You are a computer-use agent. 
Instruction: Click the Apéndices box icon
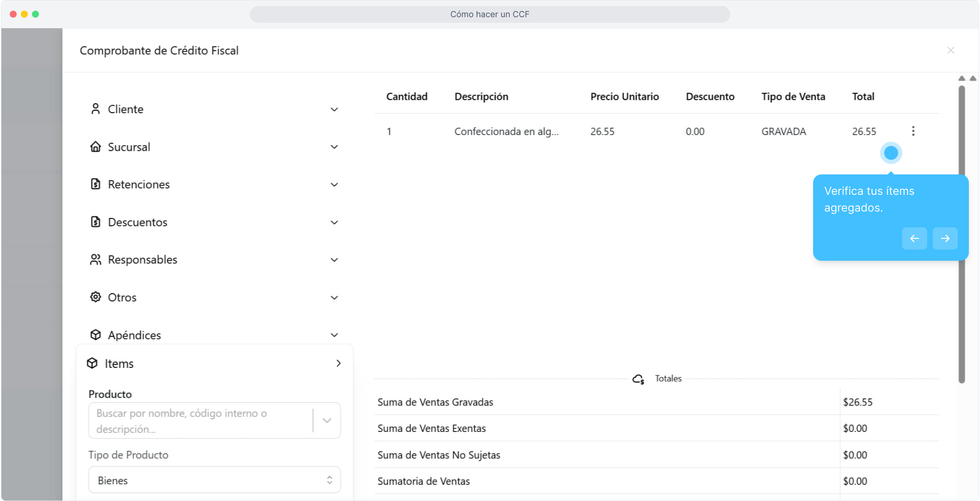tap(95, 334)
